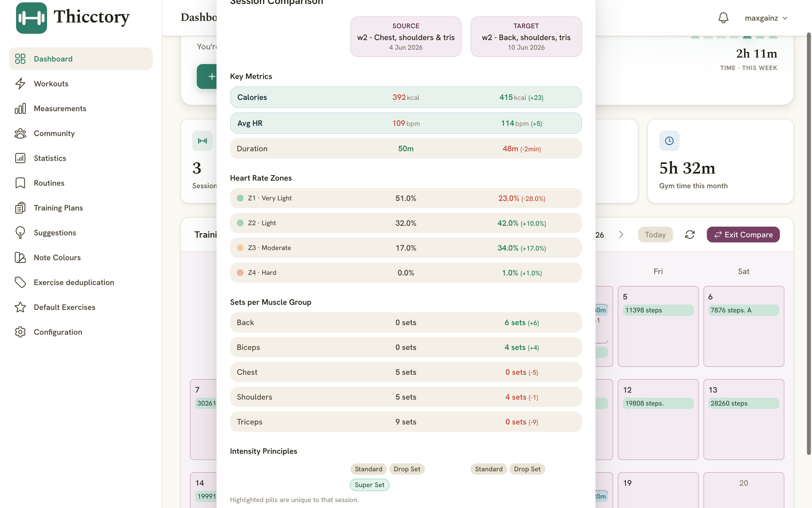Click the Workouts lightning bolt icon
Viewport: 812px width, 508px height.
[20, 84]
